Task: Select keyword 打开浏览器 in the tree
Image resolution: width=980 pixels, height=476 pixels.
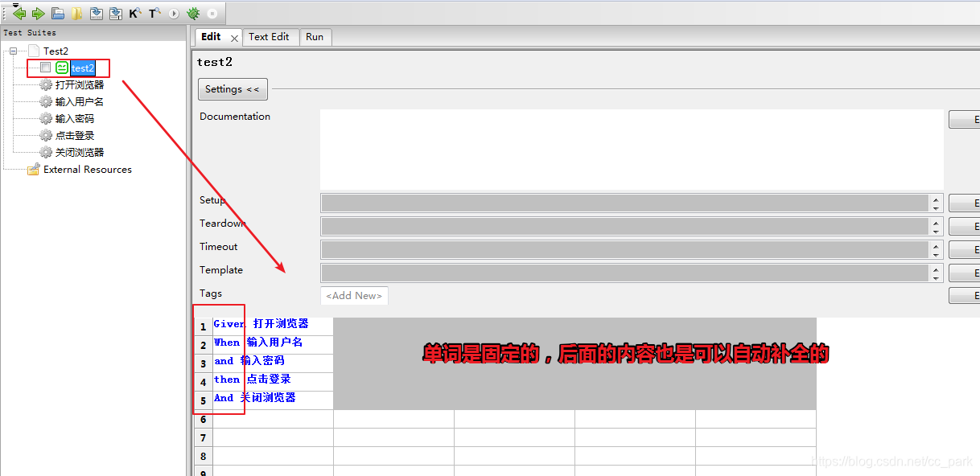Action: click(x=80, y=84)
